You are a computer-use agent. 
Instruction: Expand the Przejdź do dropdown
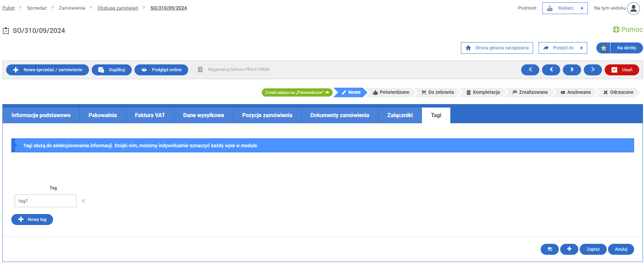563,48
